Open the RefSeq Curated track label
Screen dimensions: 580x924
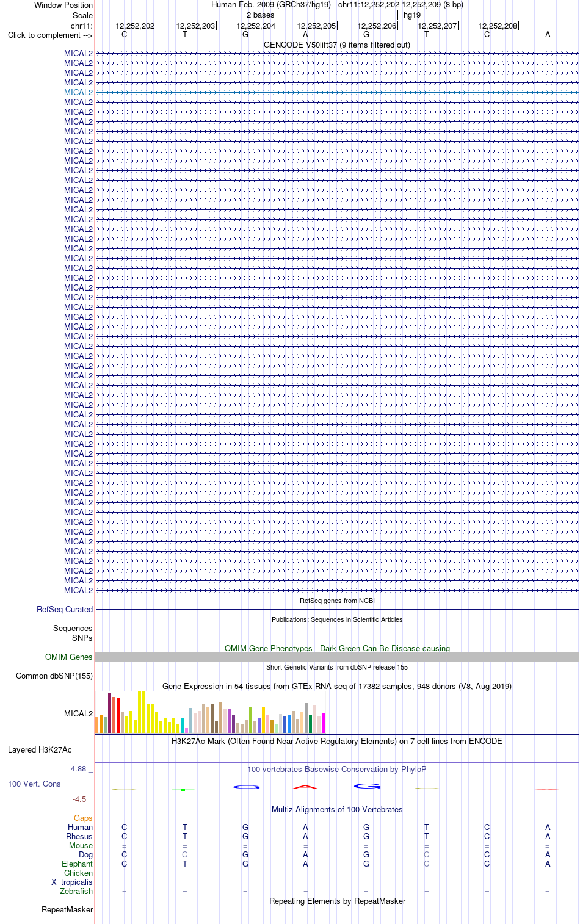pos(65,609)
